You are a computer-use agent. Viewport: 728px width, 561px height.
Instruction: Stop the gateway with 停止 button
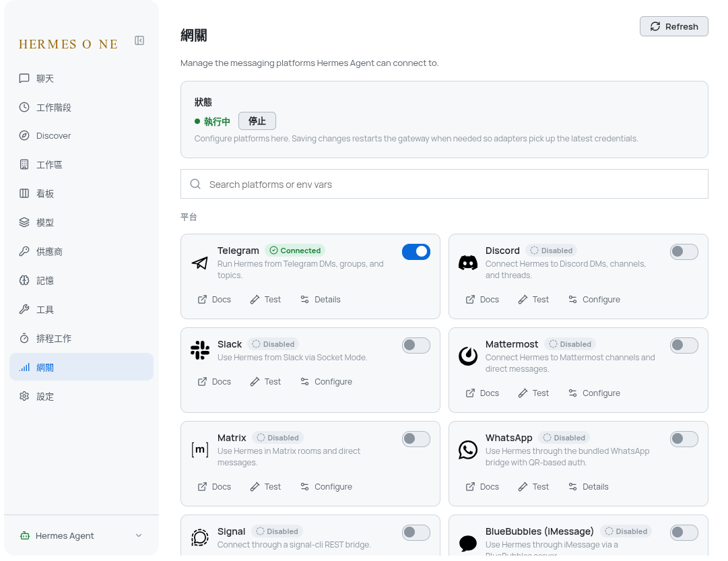(257, 121)
